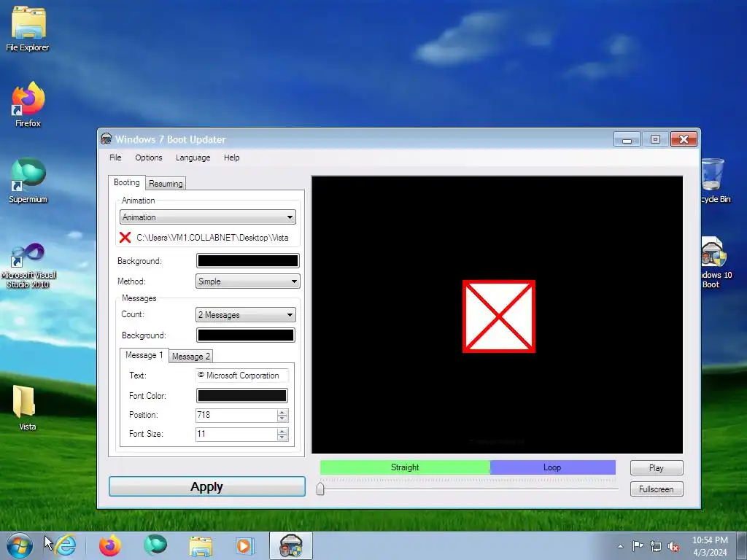
Task: Maximize the Boot Updater window
Action: pyautogui.click(x=656, y=139)
